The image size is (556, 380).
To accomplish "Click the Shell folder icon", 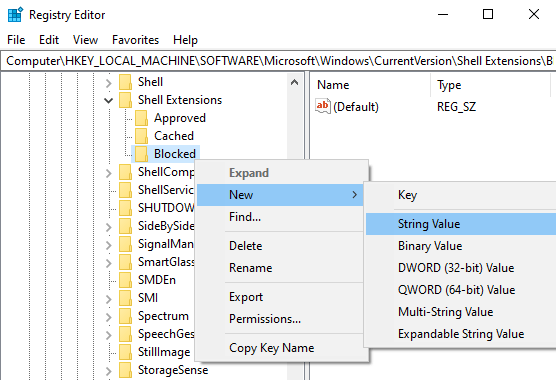I will pos(125,82).
